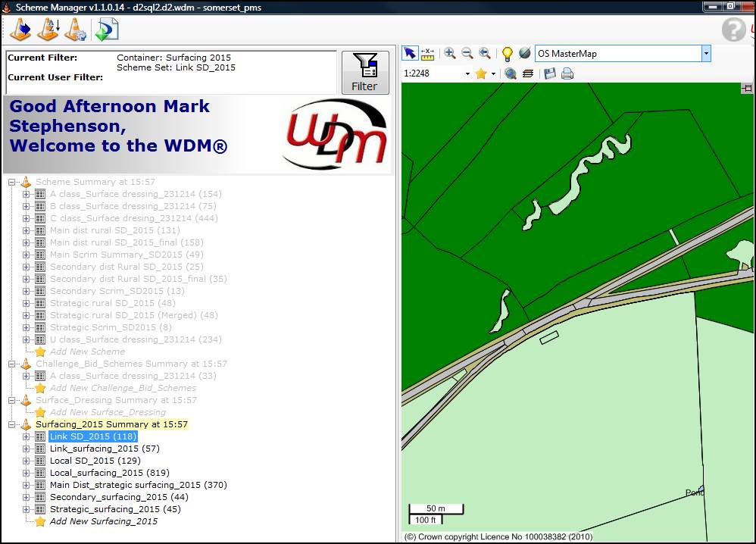Image resolution: width=756 pixels, height=544 pixels.
Task: Select the map pointer arrow tool
Action: (x=409, y=54)
